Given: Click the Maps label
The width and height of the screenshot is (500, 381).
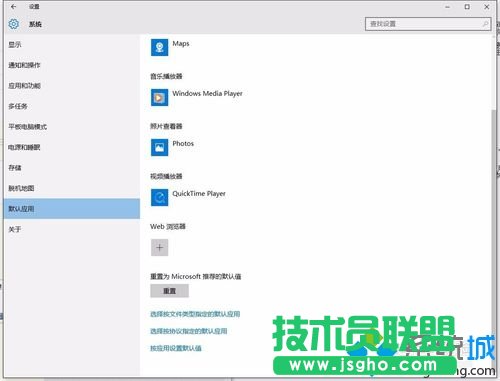Looking at the screenshot, I should pyautogui.click(x=181, y=44).
